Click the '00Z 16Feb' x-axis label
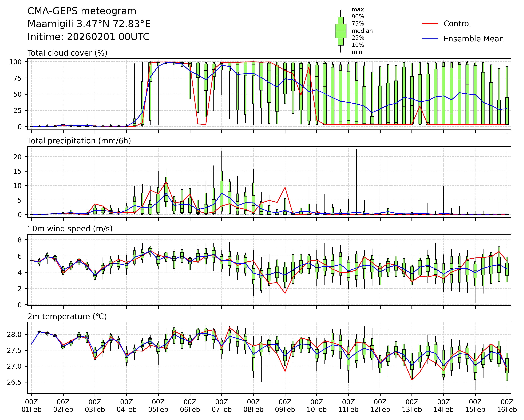 tap(507, 405)
